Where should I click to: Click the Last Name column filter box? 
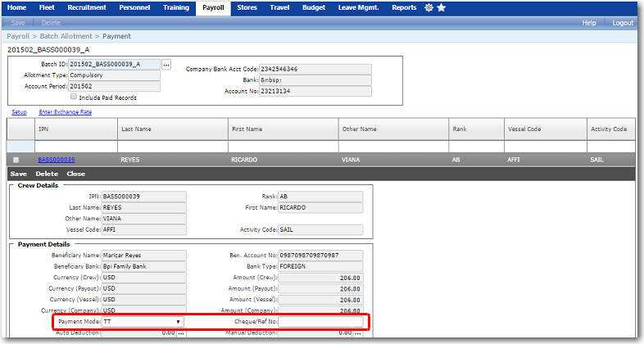point(170,146)
